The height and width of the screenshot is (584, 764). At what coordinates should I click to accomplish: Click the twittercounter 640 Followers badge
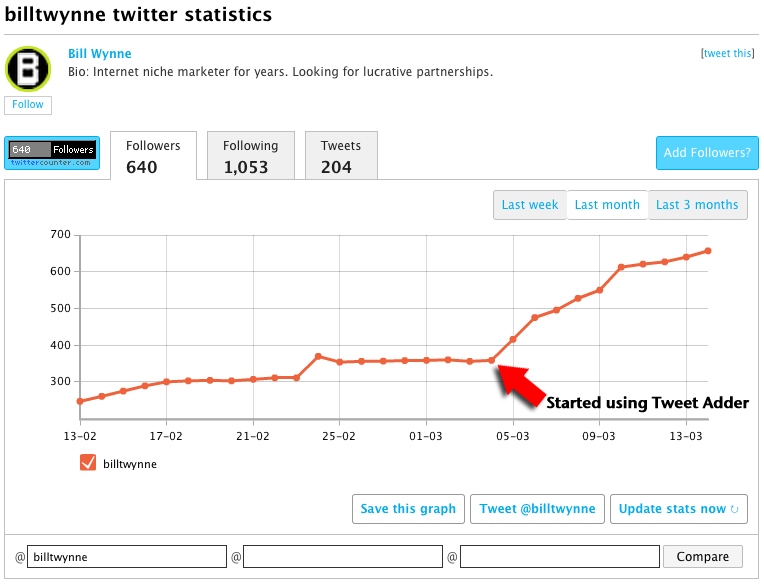52,153
